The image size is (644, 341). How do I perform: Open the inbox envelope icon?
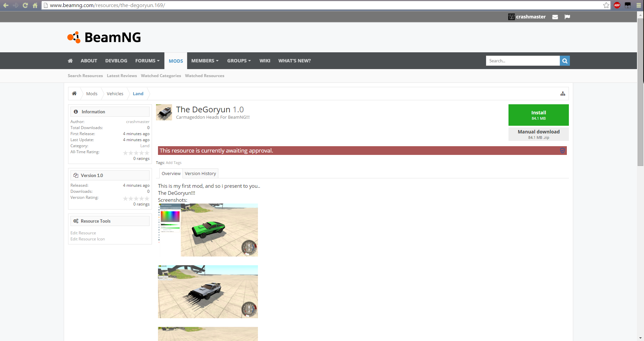click(555, 17)
